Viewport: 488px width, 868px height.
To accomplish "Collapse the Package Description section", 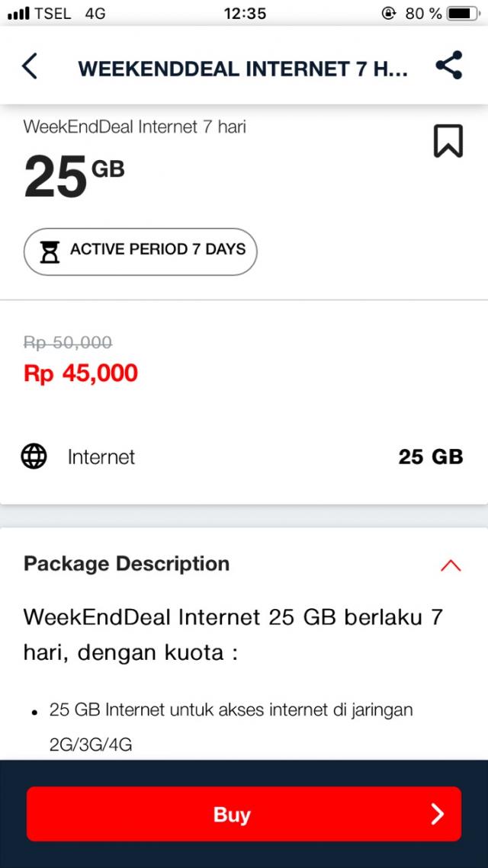I will pos(451,565).
